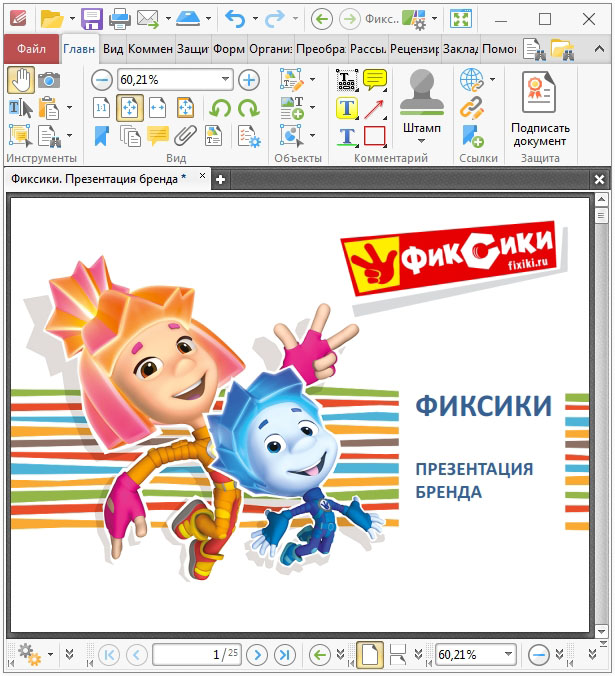The height and width of the screenshot is (676, 615).
Task: Toggle Fit Page zoom mode
Action: coord(129,108)
